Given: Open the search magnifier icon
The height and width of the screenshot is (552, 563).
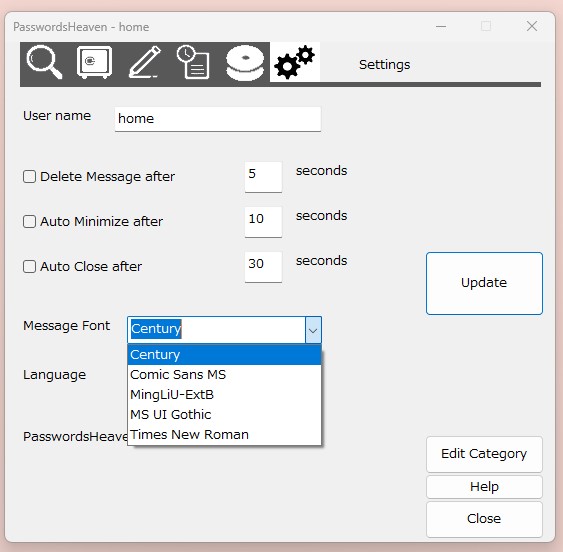Looking at the screenshot, I should click(45, 62).
